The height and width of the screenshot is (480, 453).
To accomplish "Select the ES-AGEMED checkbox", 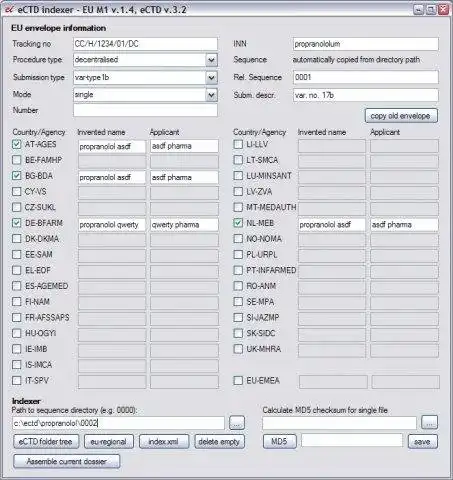I will pyautogui.click(x=17, y=286).
